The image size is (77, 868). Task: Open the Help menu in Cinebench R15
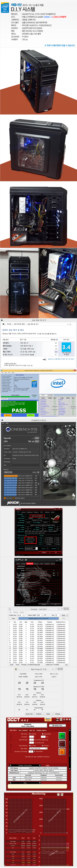point(7,423)
